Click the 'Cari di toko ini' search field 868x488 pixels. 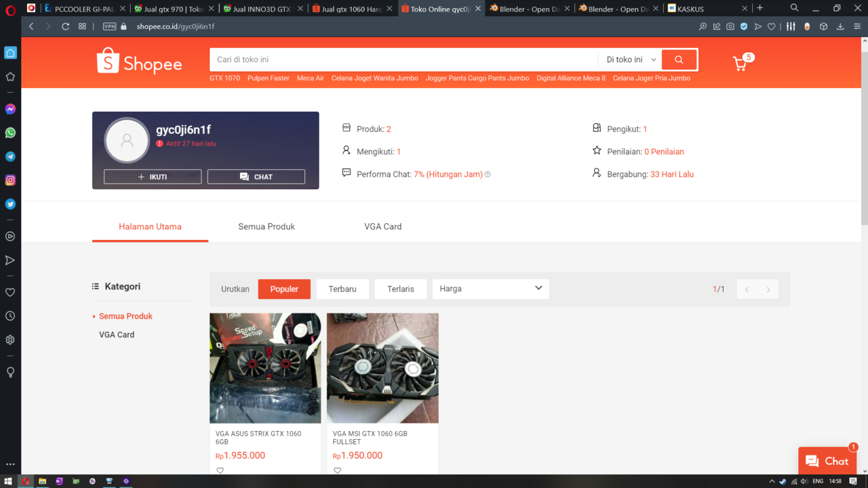click(x=403, y=60)
